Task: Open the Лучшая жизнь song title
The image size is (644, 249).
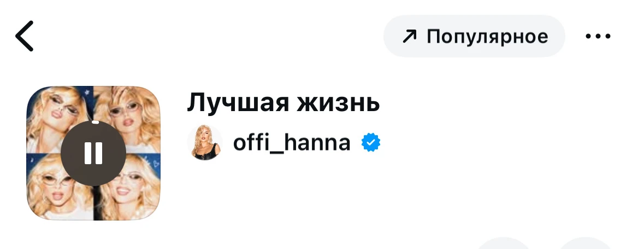Action: pos(283,102)
